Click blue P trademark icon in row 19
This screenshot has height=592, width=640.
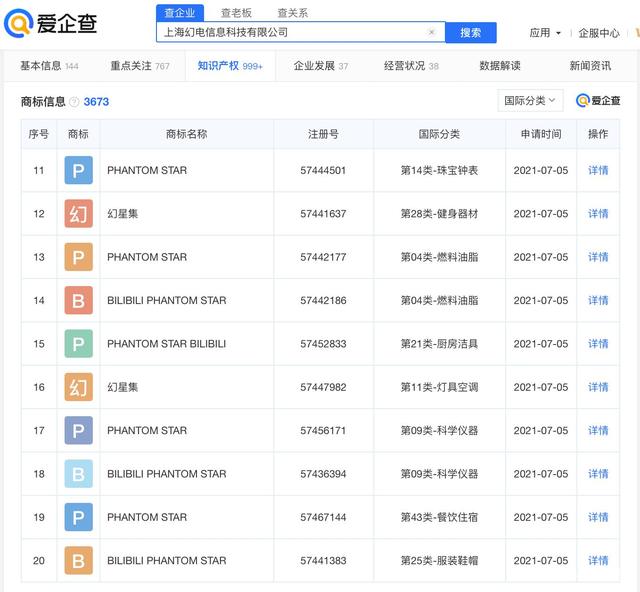coord(78,517)
